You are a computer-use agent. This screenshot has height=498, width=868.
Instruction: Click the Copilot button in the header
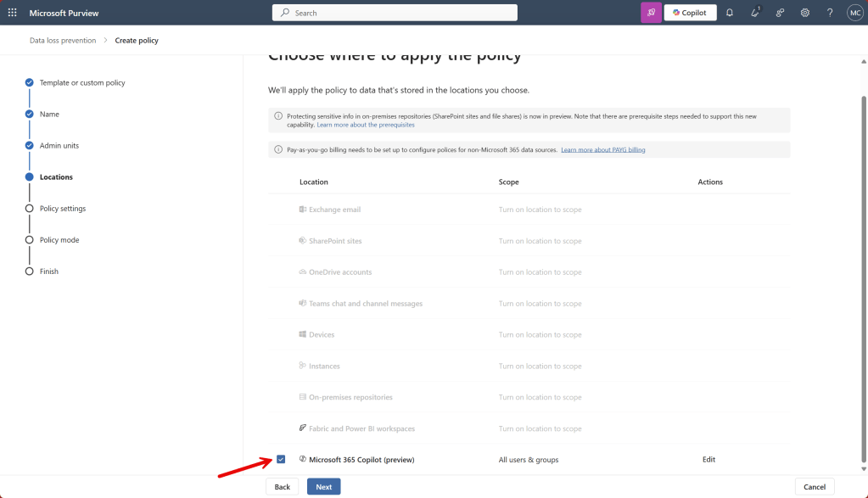tap(690, 13)
